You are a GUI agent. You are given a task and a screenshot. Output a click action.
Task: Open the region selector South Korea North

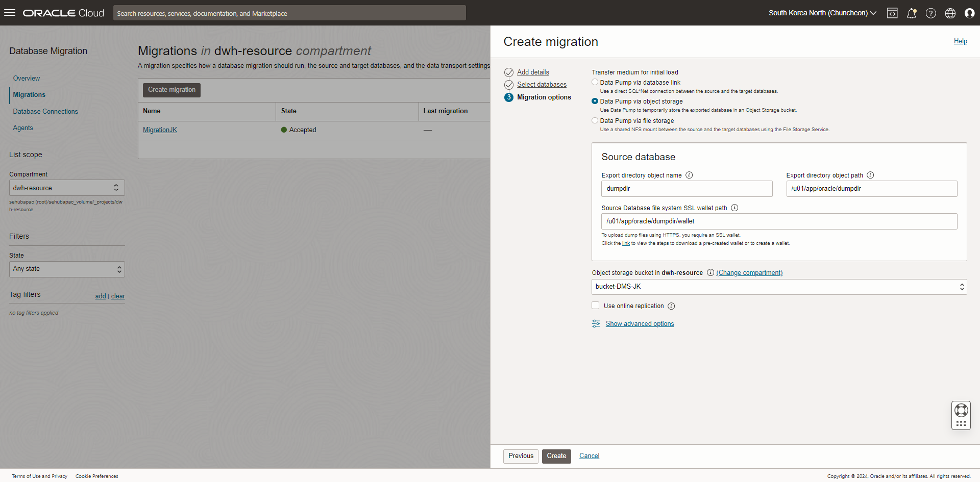(822, 13)
